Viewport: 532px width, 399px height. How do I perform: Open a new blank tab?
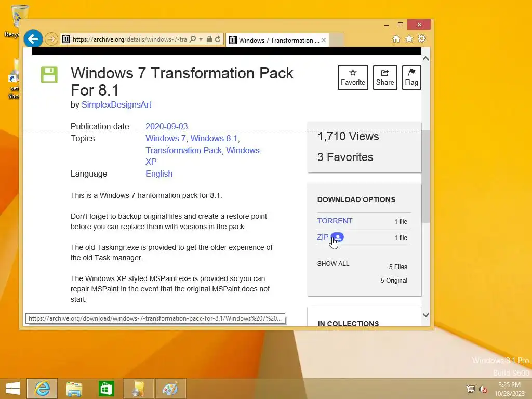(x=336, y=40)
